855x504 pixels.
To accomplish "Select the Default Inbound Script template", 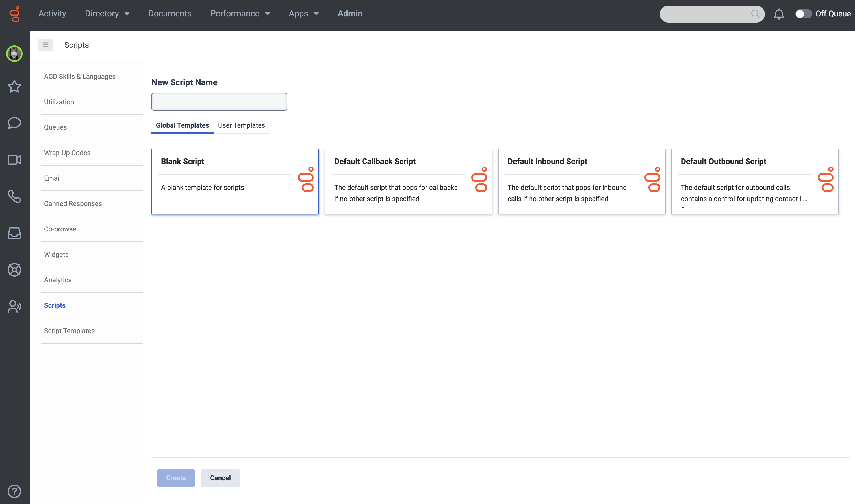I will (581, 181).
